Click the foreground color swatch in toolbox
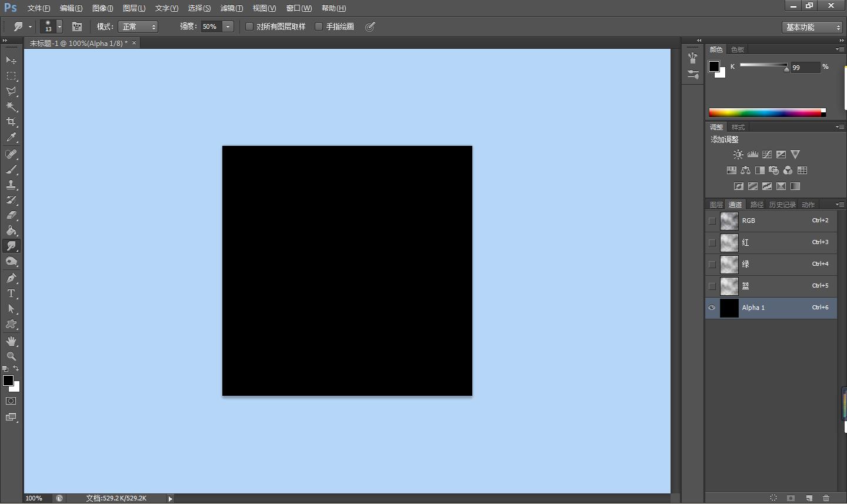The width and height of the screenshot is (847, 504). pyautogui.click(x=8, y=380)
